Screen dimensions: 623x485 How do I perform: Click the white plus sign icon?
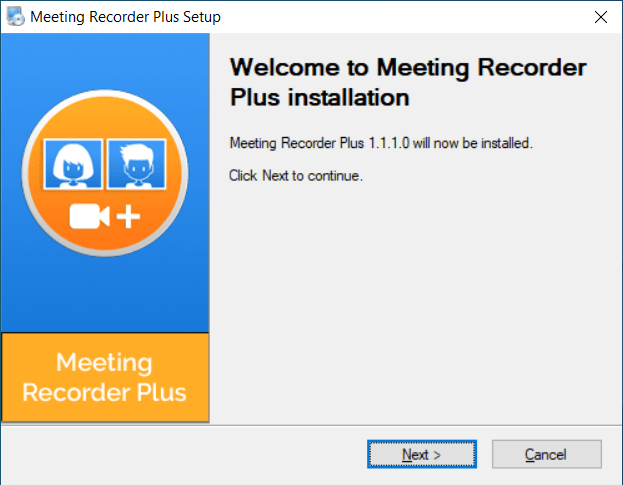click(x=128, y=217)
